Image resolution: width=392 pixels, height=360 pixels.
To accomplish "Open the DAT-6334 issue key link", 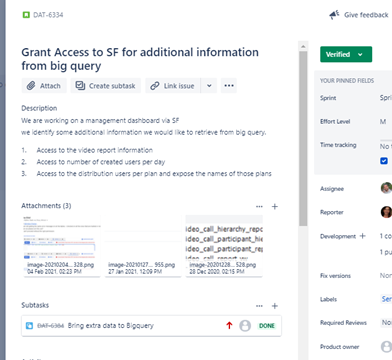I will pyautogui.click(x=48, y=15).
